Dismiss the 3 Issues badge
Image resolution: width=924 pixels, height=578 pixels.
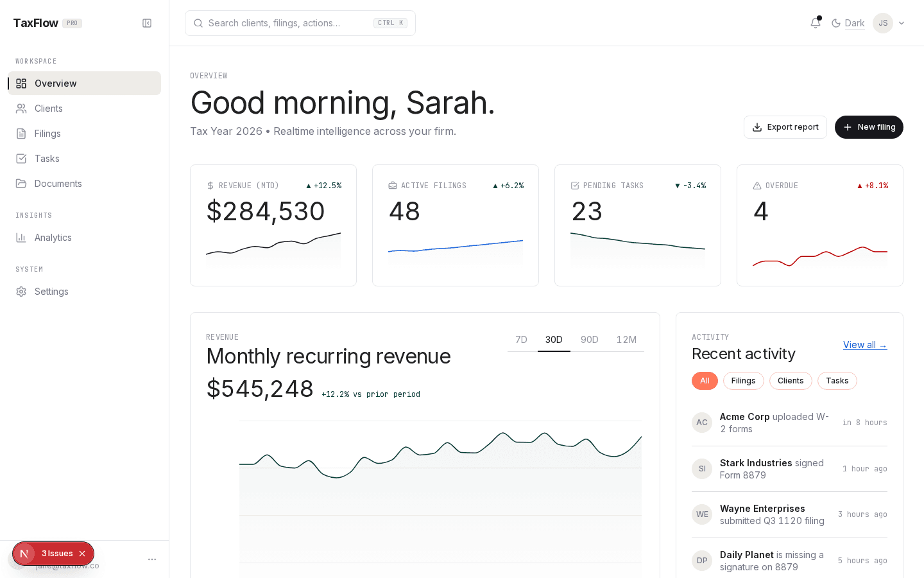(x=82, y=554)
